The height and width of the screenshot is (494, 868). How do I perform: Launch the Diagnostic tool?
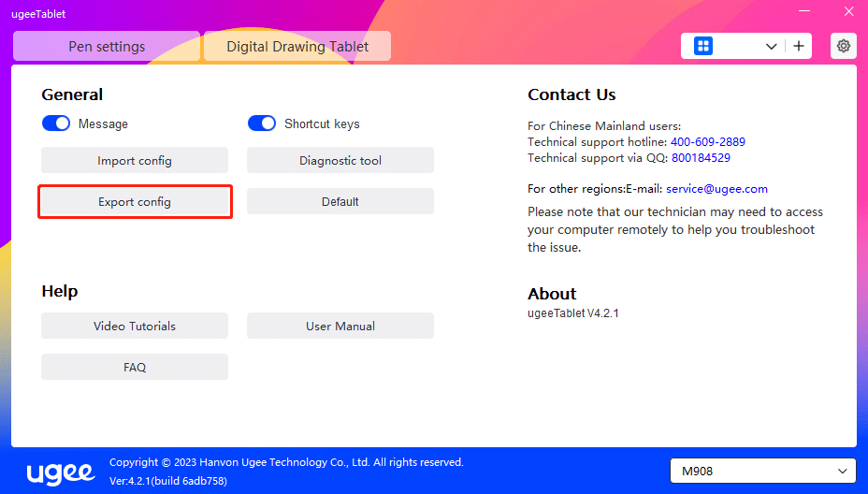pos(340,161)
